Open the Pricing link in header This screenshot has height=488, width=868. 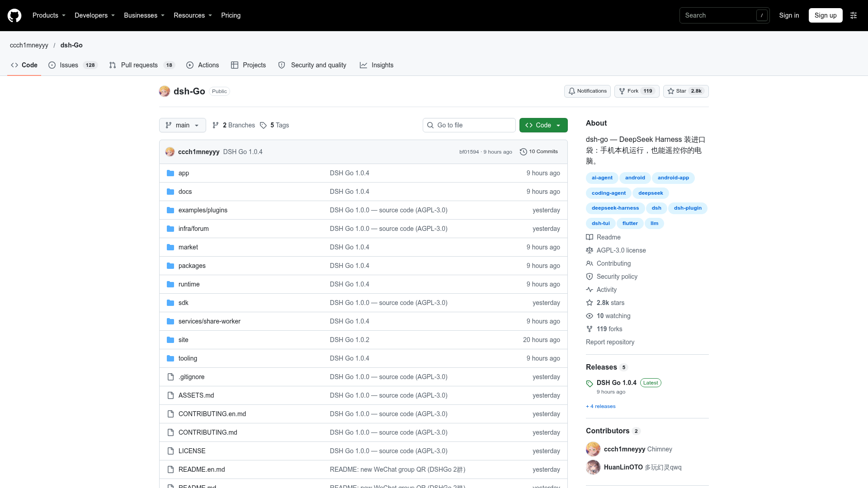pos(231,15)
